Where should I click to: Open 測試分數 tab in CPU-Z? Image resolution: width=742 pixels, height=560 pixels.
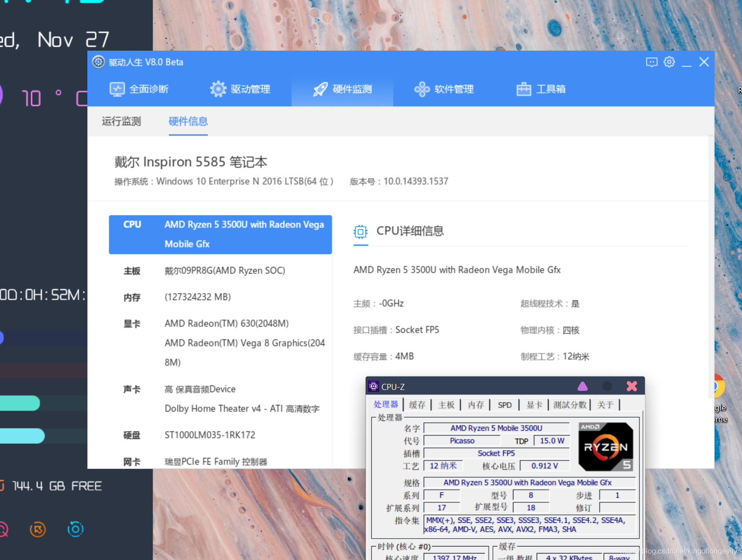tap(570, 405)
